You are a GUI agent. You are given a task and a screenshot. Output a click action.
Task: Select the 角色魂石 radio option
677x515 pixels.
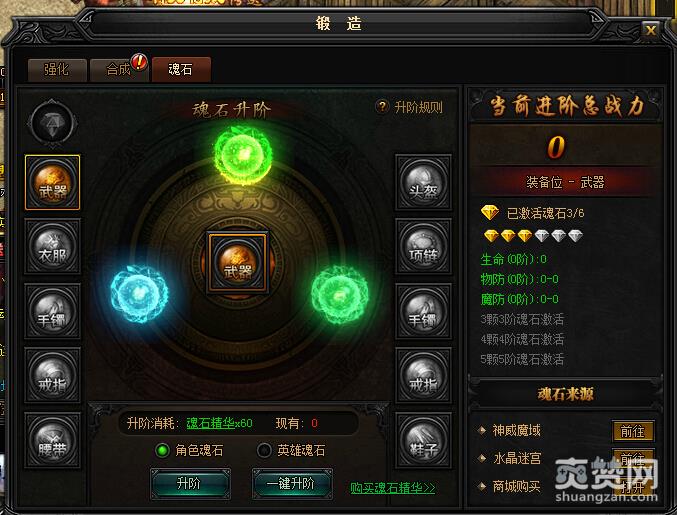pyautogui.click(x=163, y=451)
